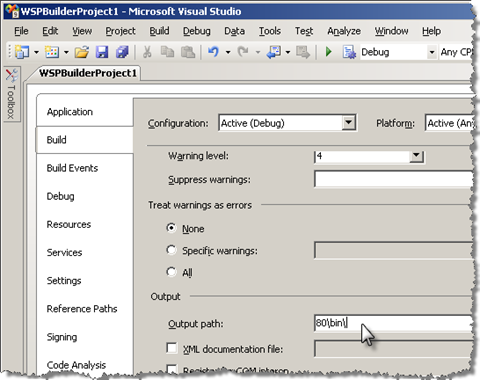The image size is (480, 380).
Task: Click the Open File folder icon
Action: [x=82, y=52]
